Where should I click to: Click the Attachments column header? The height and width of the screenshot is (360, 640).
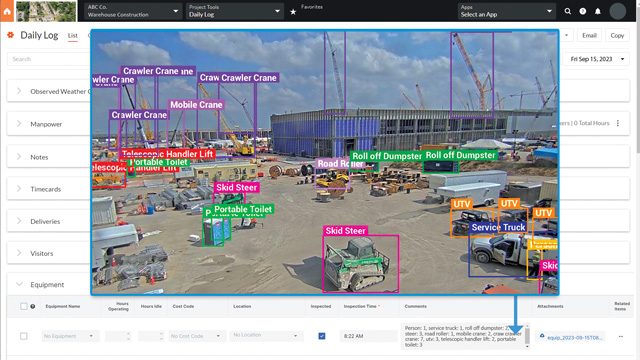550,306
